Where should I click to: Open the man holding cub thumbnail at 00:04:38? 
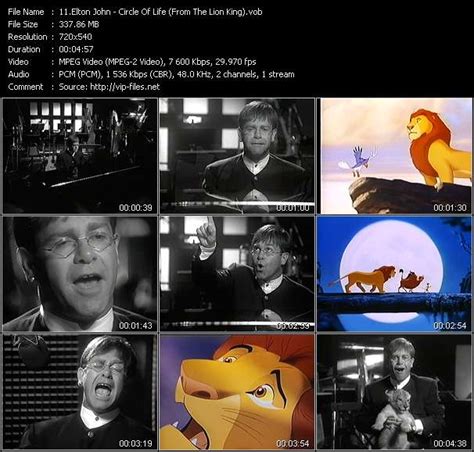(395, 392)
